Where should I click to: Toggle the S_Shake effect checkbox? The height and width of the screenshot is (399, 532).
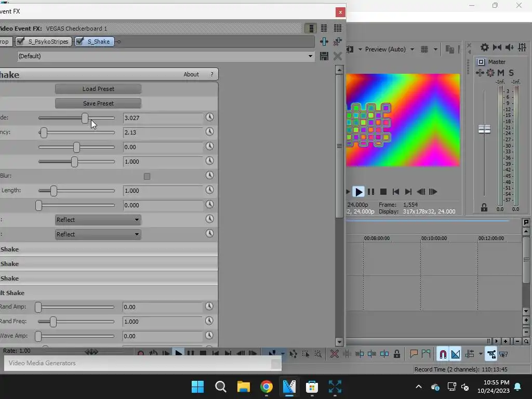[x=79, y=42]
